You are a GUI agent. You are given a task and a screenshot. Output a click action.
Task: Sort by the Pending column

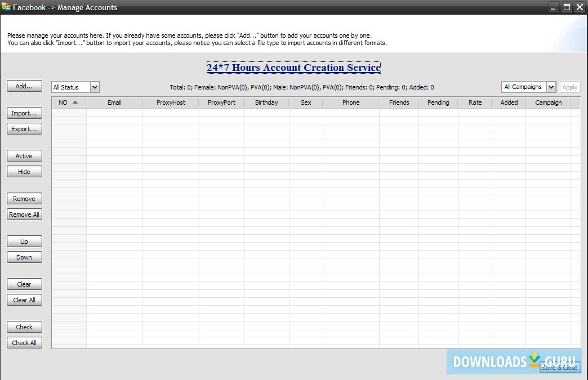click(438, 102)
